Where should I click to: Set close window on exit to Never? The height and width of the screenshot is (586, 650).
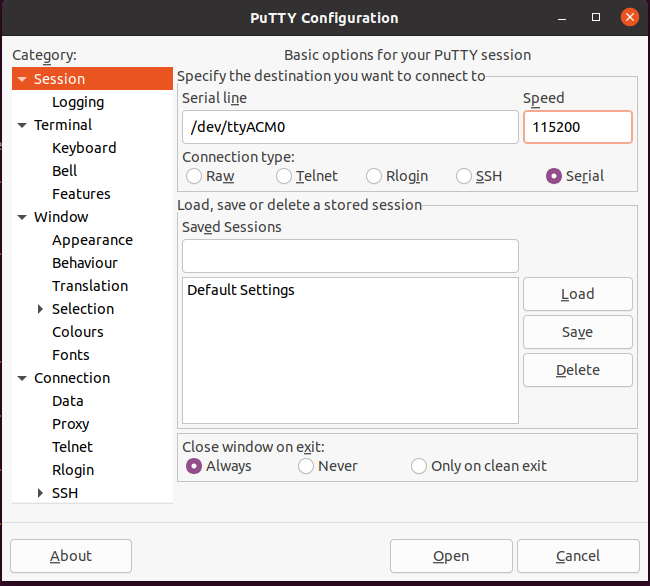coord(306,466)
